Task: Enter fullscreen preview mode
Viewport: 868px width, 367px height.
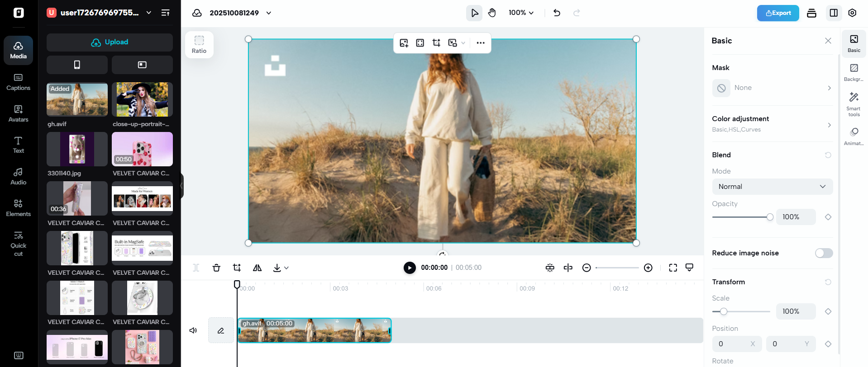Action: click(673, 268)
